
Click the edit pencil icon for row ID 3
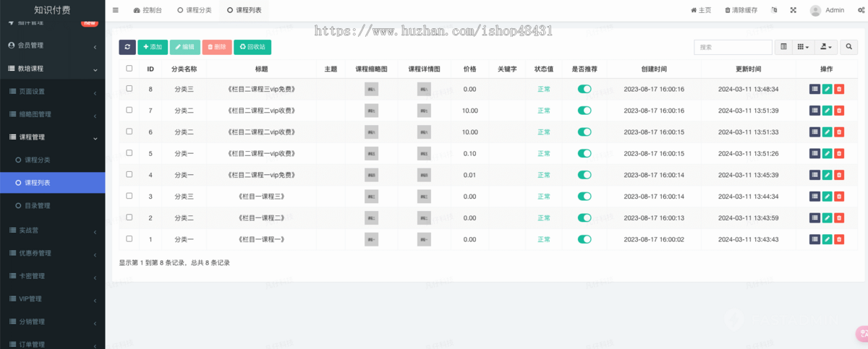click(827, 197)
